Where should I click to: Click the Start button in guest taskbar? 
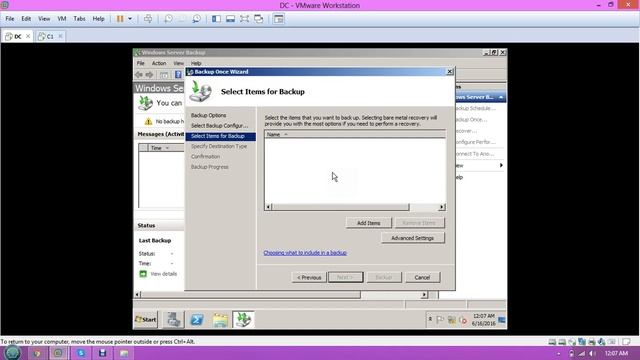coord(146,320)
